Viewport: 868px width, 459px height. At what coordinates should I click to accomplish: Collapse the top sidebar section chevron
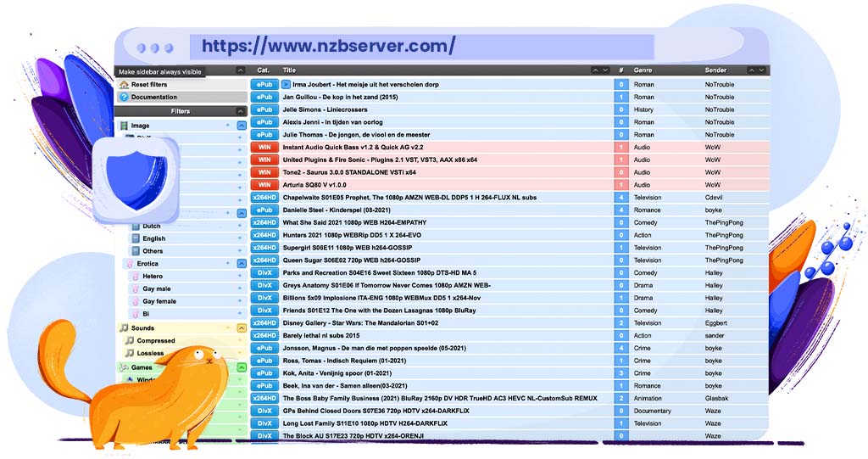pyautogui.click(x=240, y=70)
